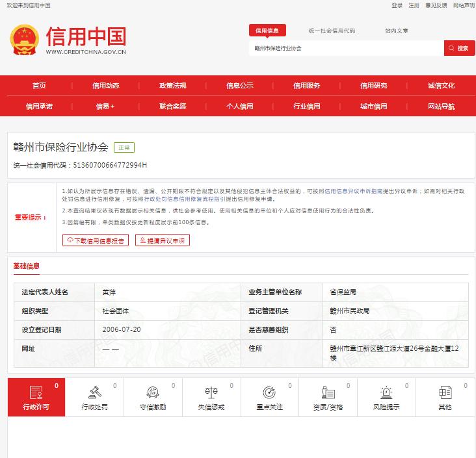Open the 城市信用 navigation menu item
The image size is (476, 458).
coord(374,106)
